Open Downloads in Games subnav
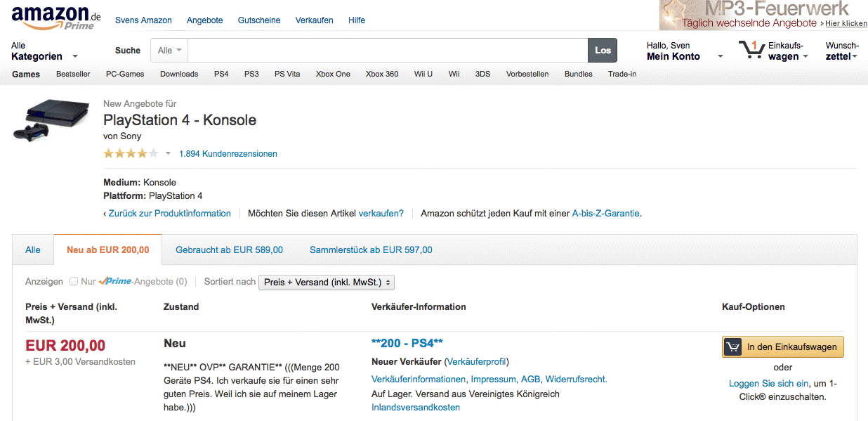868x421 pixels. (x=179, y=74)
